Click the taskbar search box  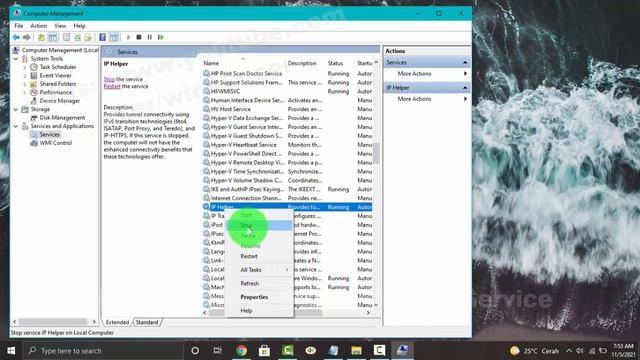pos(103,351)
